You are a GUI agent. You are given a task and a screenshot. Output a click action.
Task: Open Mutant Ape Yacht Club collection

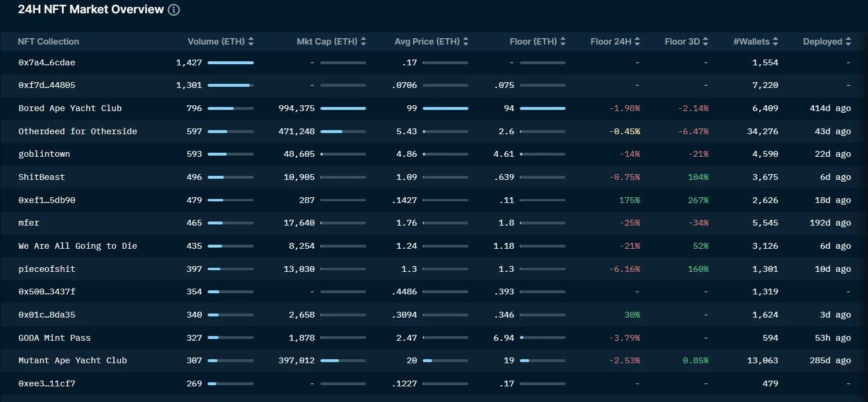coord(72,360)
